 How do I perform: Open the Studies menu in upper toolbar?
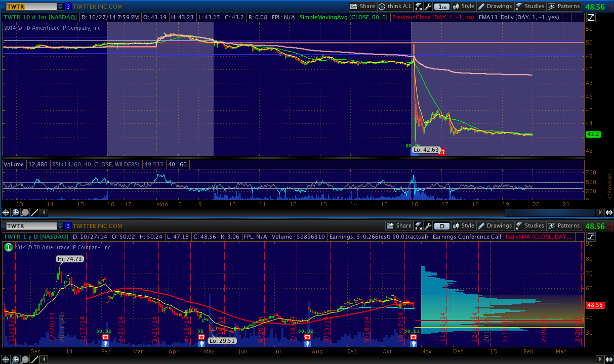[530, 7]
